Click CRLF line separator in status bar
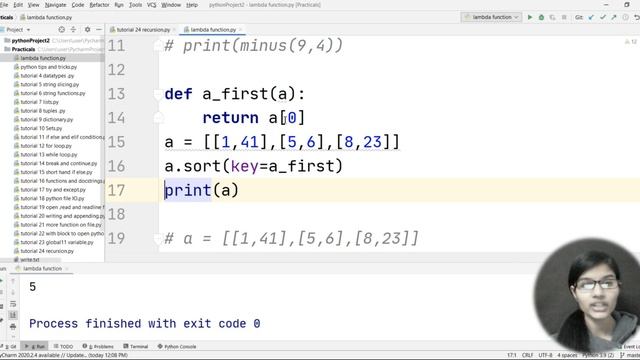 click(x=527, y=356)
